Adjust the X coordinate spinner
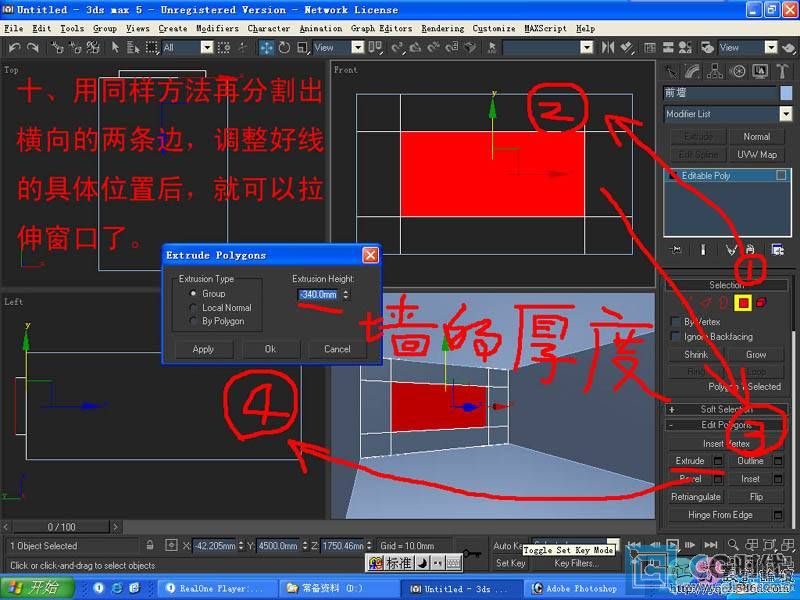The width and height of the screenshot is (800, 600). 241,545
